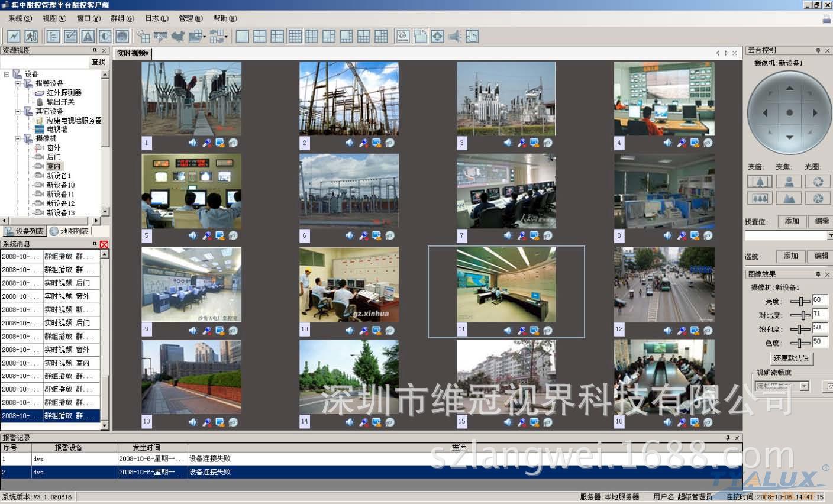Open the 系统(S) menu
The image size is (833, 504).
coord(20,18)
